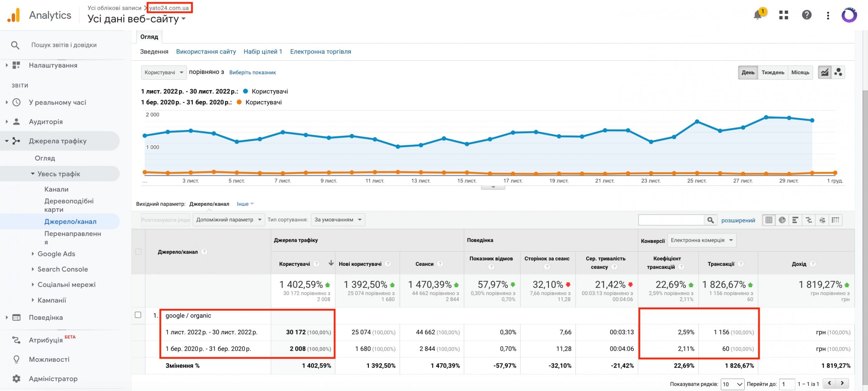Image resolution: width=868 pixels, height=391 pixels.
Task: Open the three-dot more options menu
Action: [828, 15]
